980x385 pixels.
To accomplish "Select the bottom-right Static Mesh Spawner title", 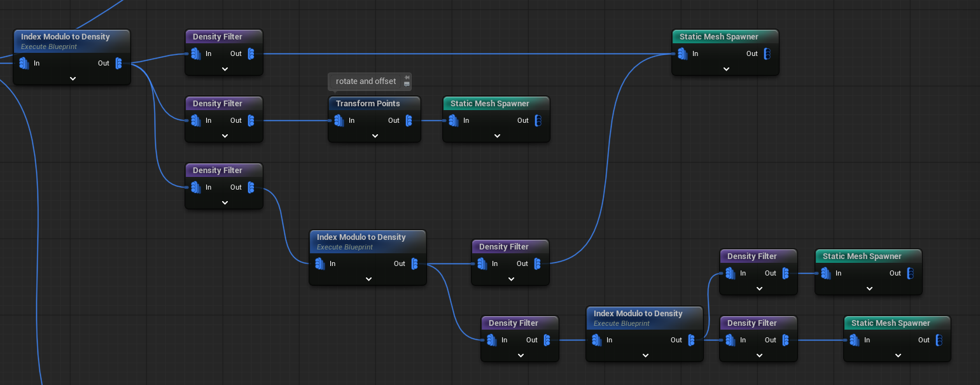I will (890, 323).
